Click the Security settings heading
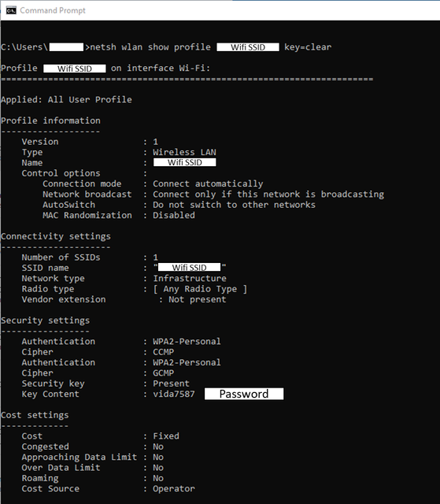 46,321
